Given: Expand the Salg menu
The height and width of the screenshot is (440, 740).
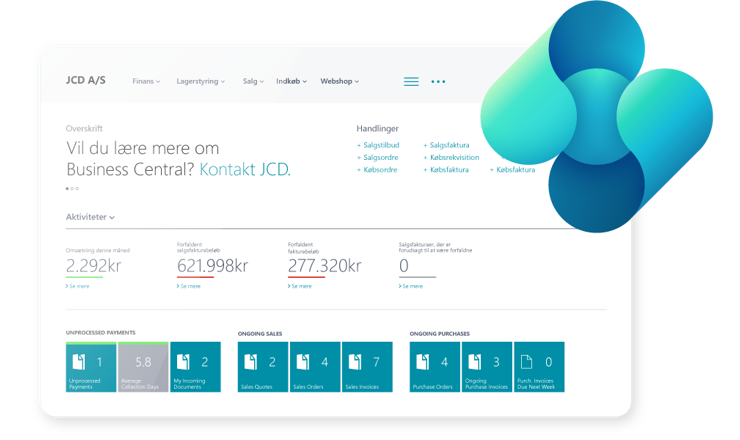Looking at the screenshot, I should pyautogui.click(x=253, y=81).
